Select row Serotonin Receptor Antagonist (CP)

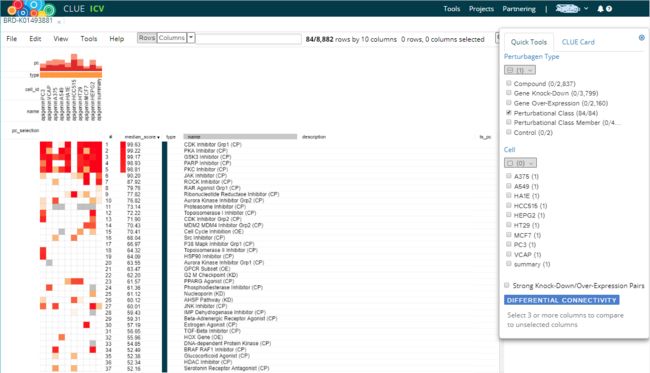(x=226, y=368)
